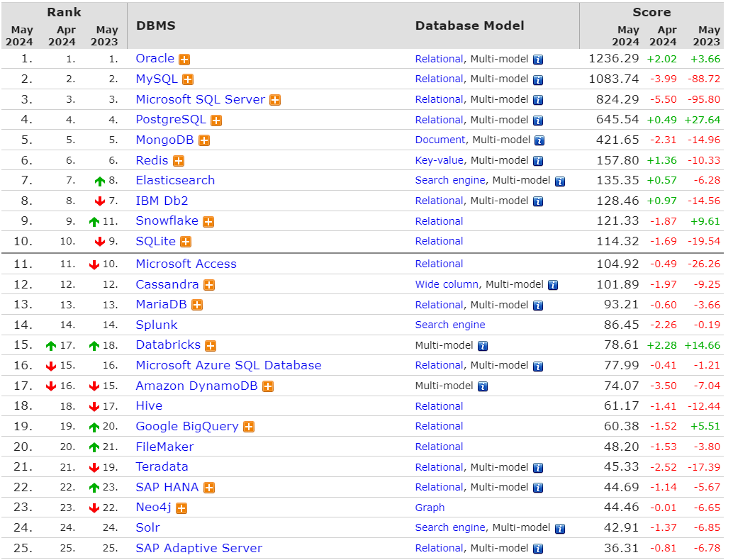This screenshot has height=560, width=733.
Task: Click the plus icon next to SQLite
Action: [x=186, y=242]
